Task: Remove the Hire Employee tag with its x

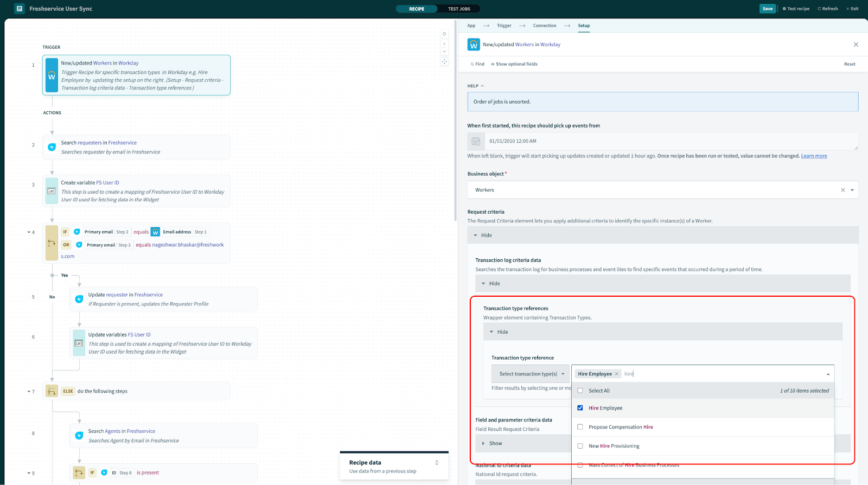Action: 617,374
